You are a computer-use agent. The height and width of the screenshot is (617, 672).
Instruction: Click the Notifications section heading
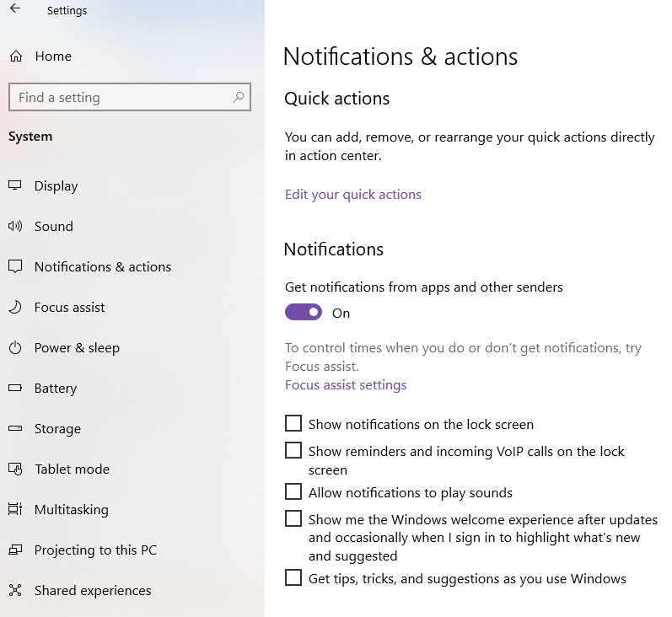tap(334, 249)
